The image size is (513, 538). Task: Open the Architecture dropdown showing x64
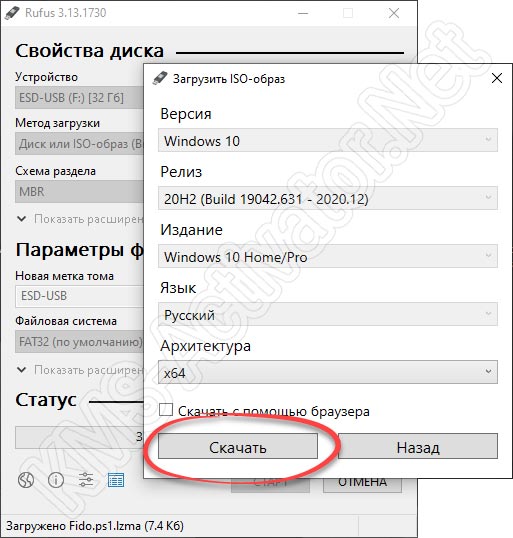pyautogui.click(x=328, y=372)
